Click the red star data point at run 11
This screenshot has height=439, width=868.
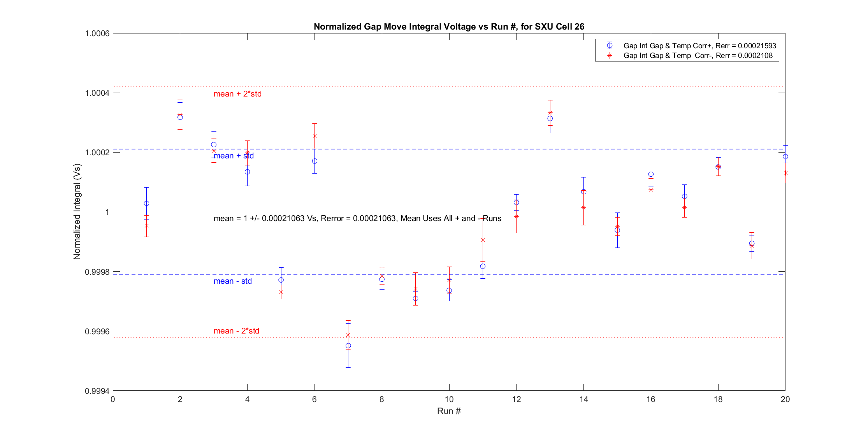coord(483,240)
